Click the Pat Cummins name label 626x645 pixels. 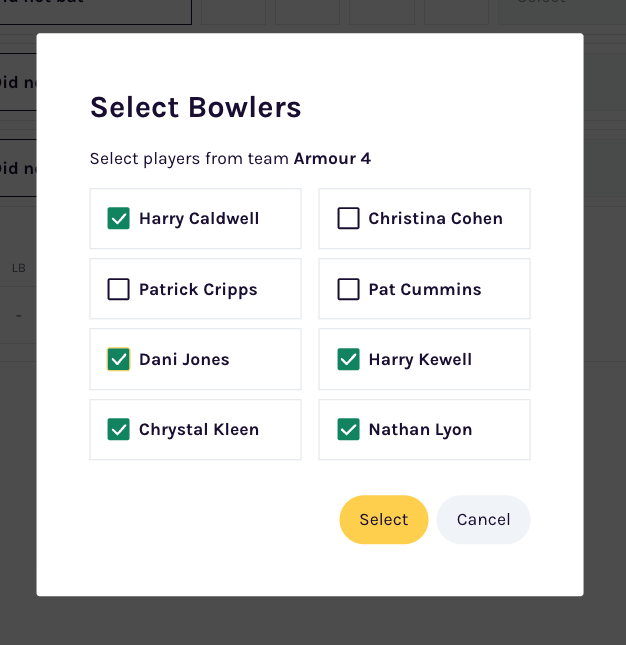pyautogui.click(x=425, y=290)
